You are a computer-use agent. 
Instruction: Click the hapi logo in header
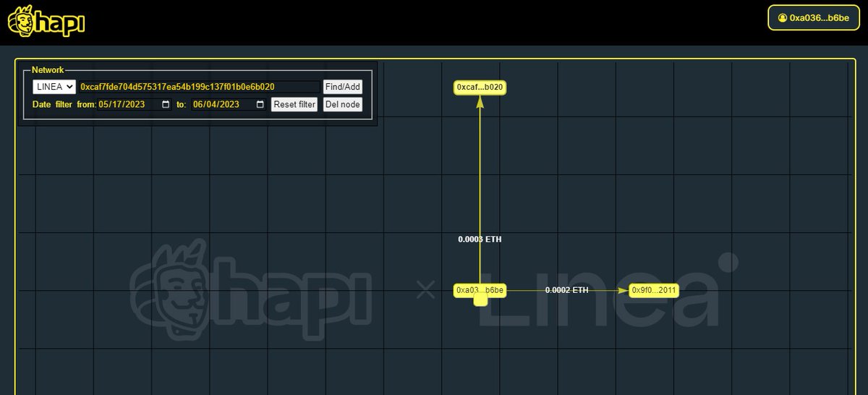[x=46, y=21]
